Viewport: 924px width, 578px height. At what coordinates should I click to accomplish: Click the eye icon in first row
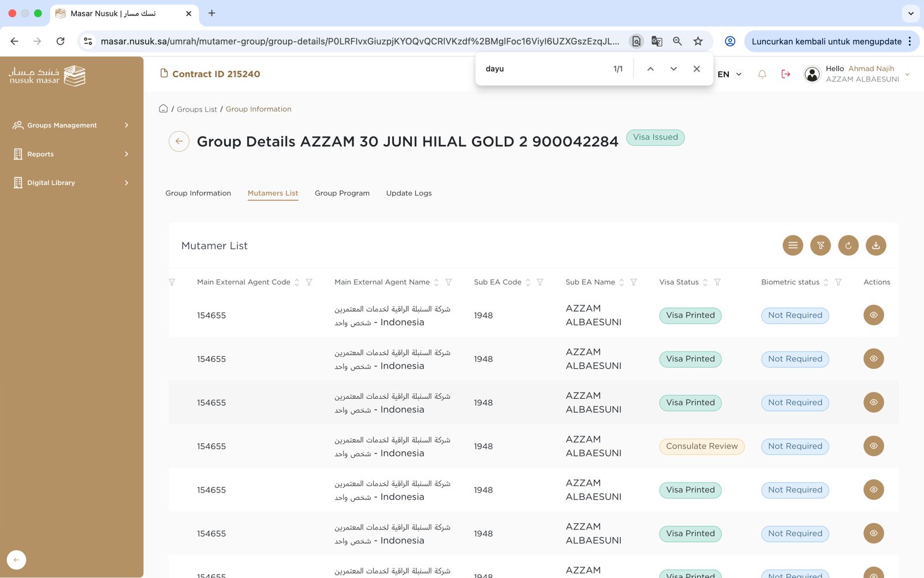click(873, 315)
